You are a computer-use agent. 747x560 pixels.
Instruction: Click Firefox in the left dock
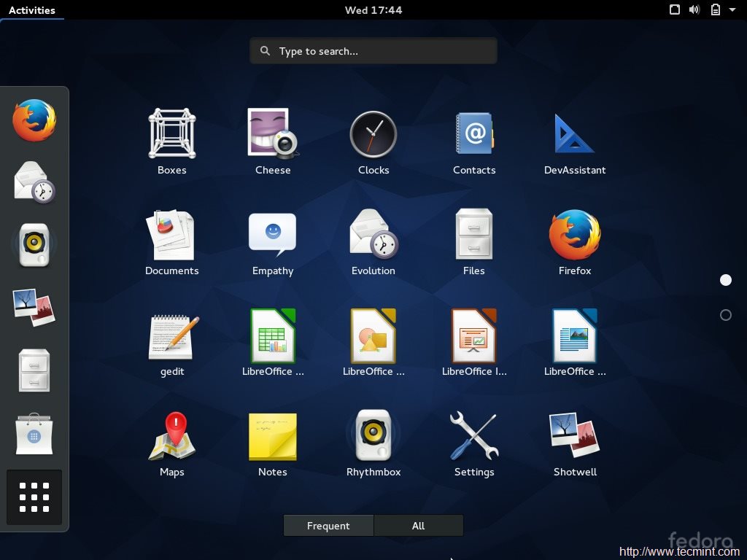pyautogui.click(x=34, y=120)
